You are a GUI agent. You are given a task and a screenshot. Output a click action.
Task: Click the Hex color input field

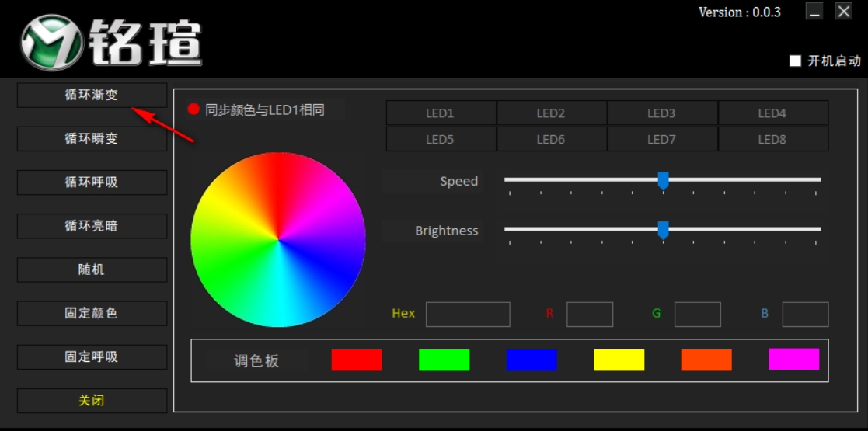468,314
